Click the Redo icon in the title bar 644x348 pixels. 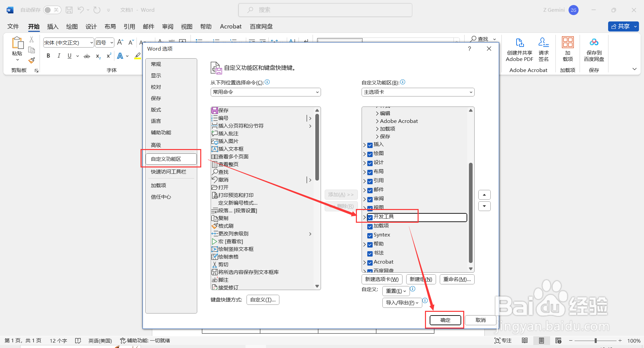(x=97, y=10)
